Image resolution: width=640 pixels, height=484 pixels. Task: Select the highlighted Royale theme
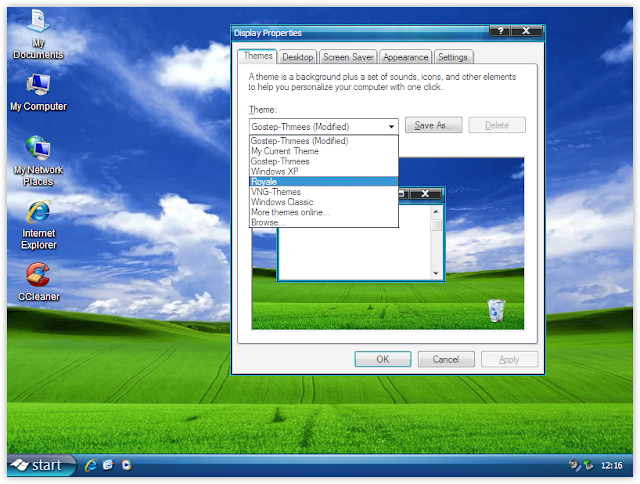(x=324, y=182)
